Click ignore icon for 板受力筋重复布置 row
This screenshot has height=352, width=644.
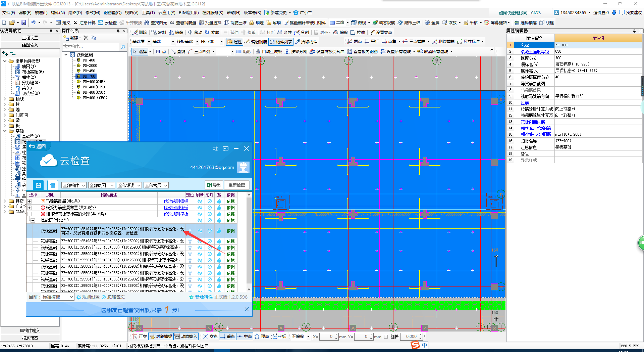click(x=210, y=208)
